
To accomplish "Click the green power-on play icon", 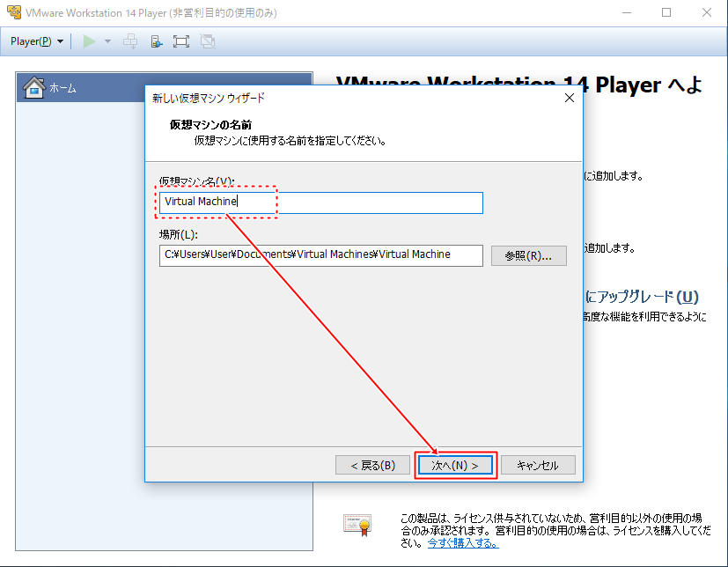I will [89, 41].
